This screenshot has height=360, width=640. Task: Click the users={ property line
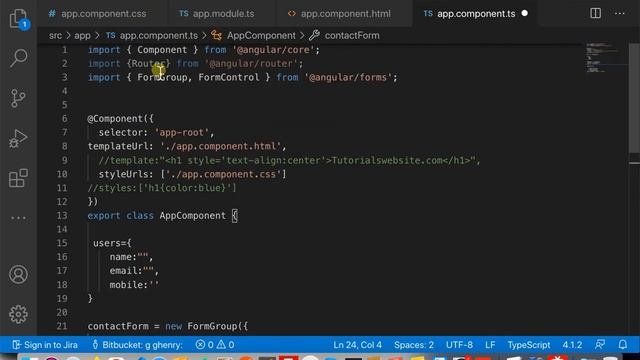click(x=112, y=243)
